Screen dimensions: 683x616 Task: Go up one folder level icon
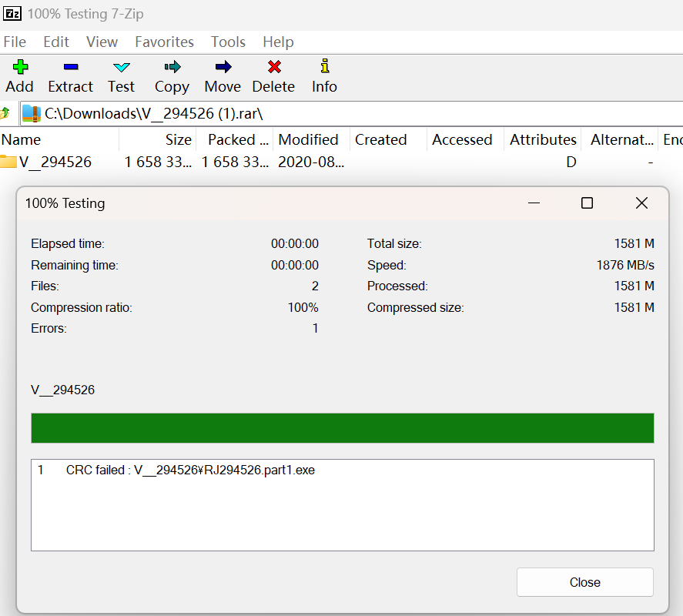pos(6,114)
